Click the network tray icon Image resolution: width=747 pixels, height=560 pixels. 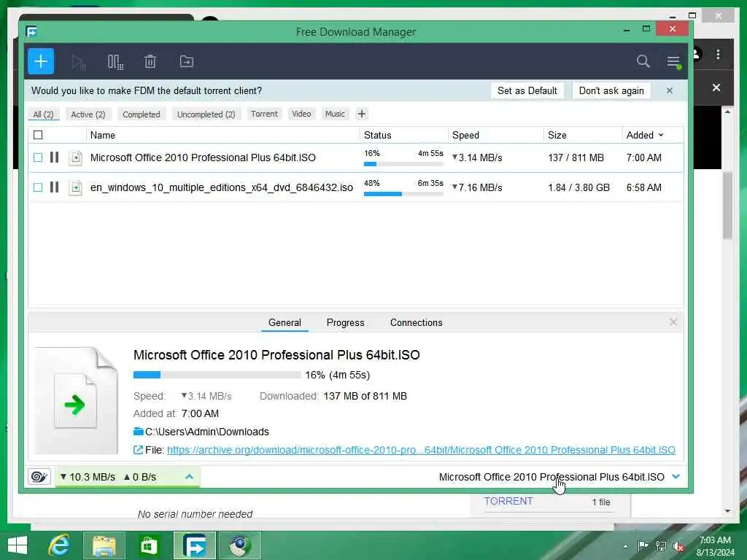tap(661, 545)
